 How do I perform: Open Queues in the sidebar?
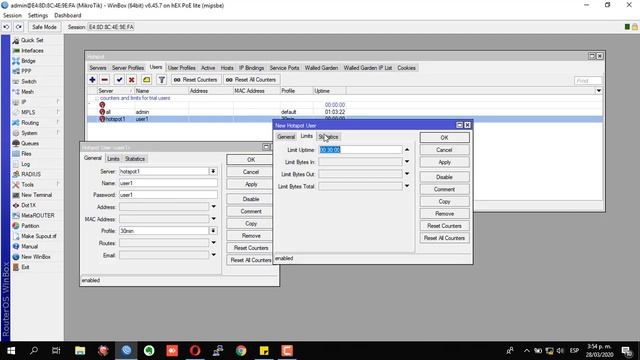(x=30, y=143)
